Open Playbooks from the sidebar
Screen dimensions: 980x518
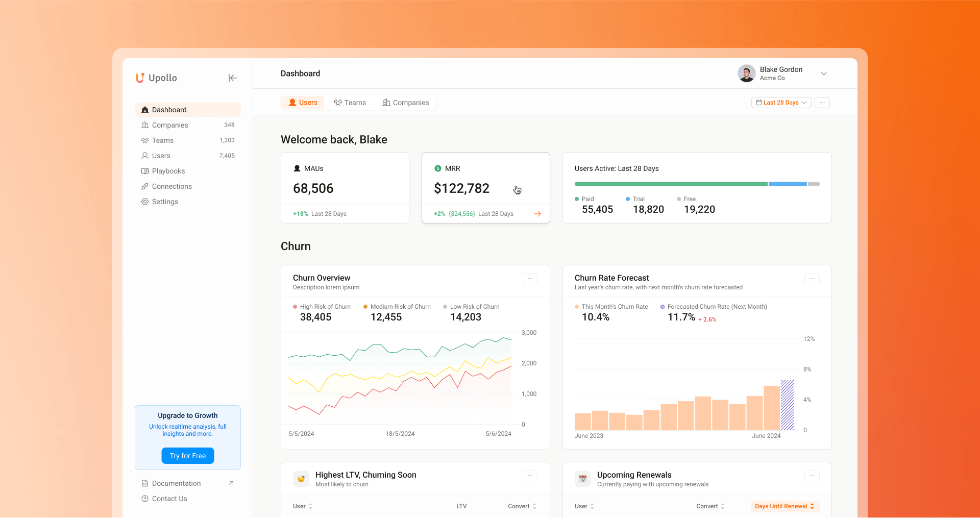(168, 170)
